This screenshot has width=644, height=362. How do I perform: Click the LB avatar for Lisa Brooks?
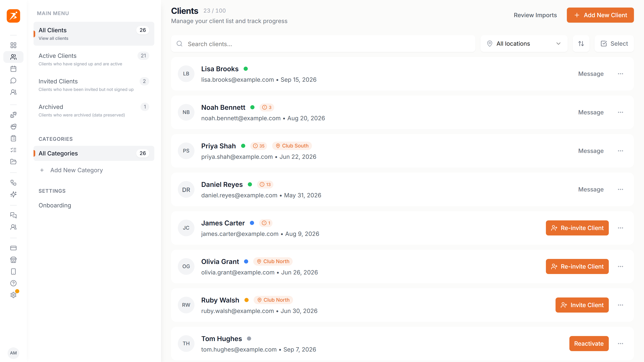pos(186,74)
